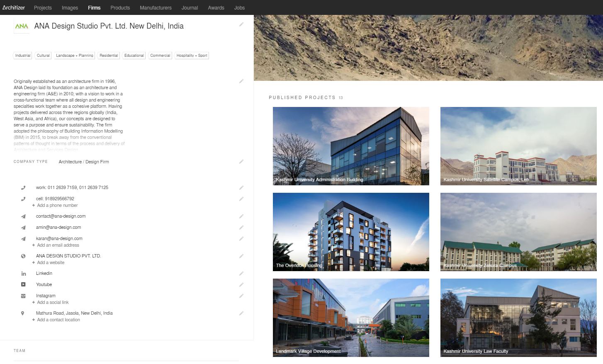Click Add a phone number

57,205
